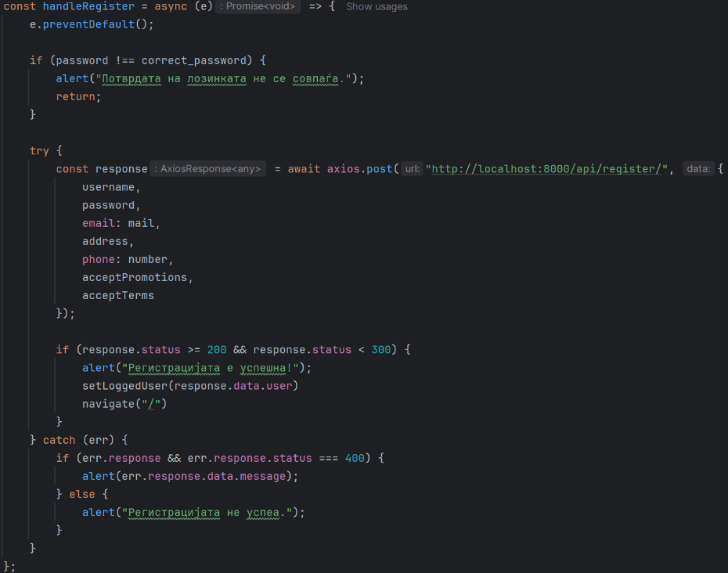Click the navigate("/") call
The height and width of the screenshot is (573, 728).
click(x=124, y=404)
